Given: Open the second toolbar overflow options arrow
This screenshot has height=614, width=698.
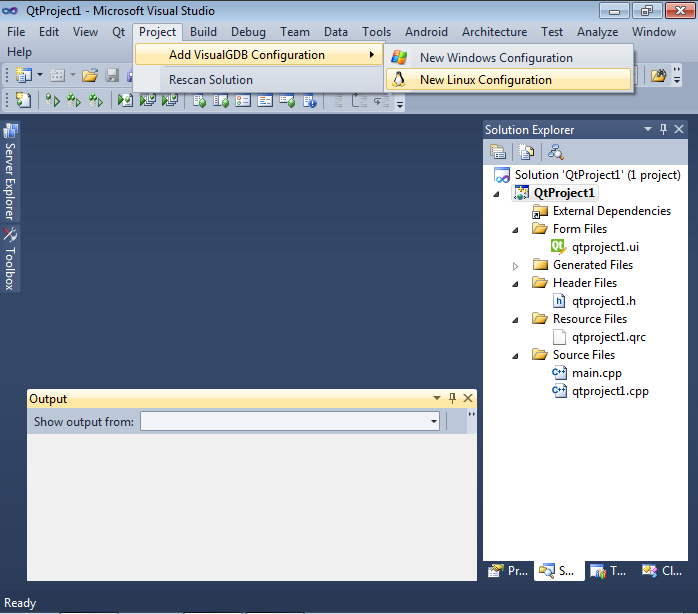Looking at the screenshot, I should point(400,105).
